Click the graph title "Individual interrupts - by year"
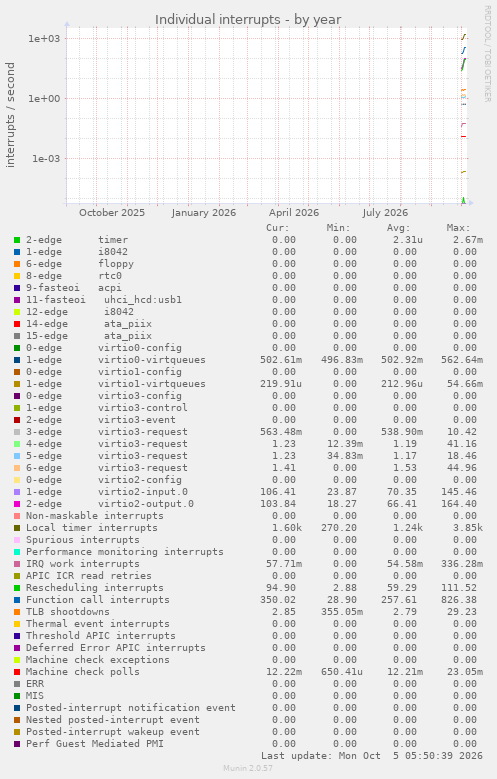497x779 pixels. (x=248, y=19)
